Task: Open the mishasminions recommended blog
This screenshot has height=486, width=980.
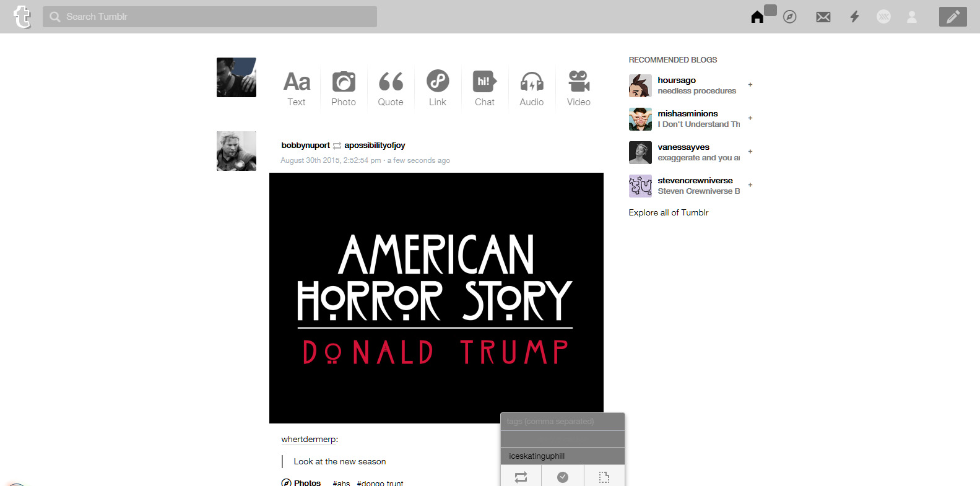Action: pyautogui.click(x=688, y=114)
